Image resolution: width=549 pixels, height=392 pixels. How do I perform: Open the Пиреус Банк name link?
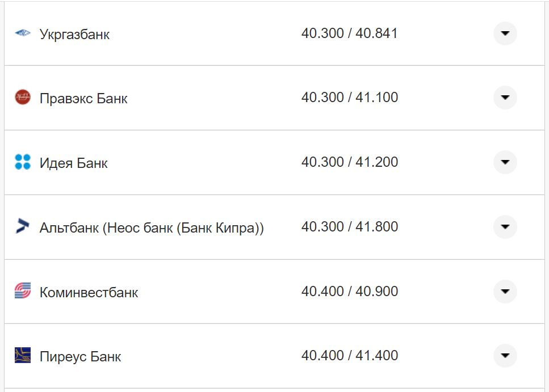tap(80, 357)
